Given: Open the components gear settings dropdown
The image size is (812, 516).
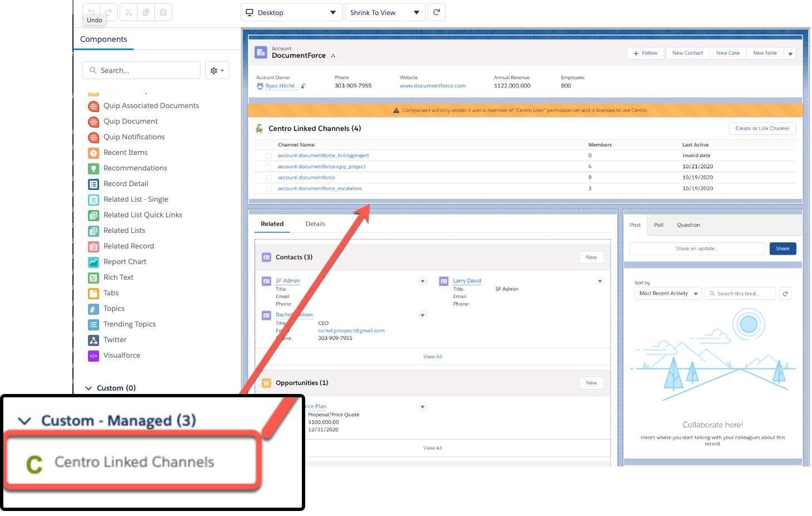Looking at the screenshot, I should pyautogui.click(x=217, y=71).
